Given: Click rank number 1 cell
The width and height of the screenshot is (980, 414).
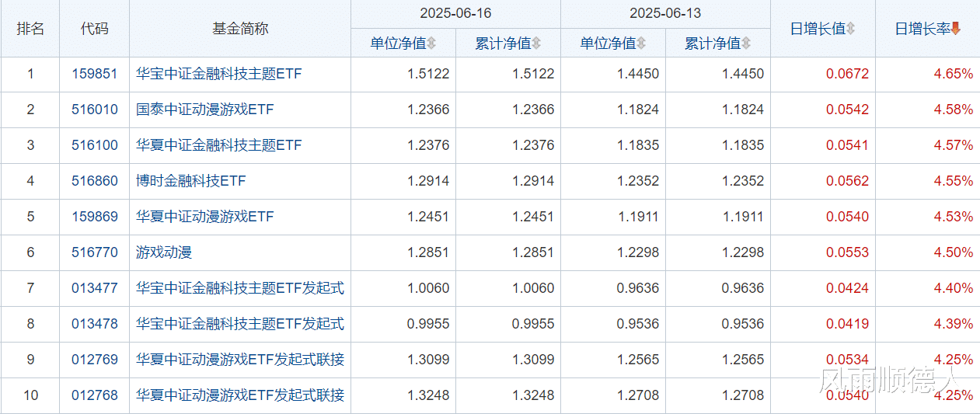Looking at the screenshot, I should (30, 75).
